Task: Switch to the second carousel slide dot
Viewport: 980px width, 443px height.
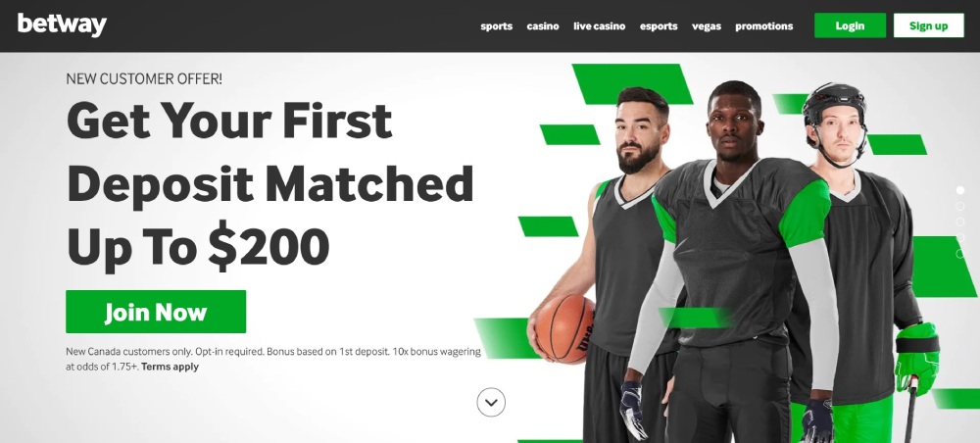Action: pos(960,206)
